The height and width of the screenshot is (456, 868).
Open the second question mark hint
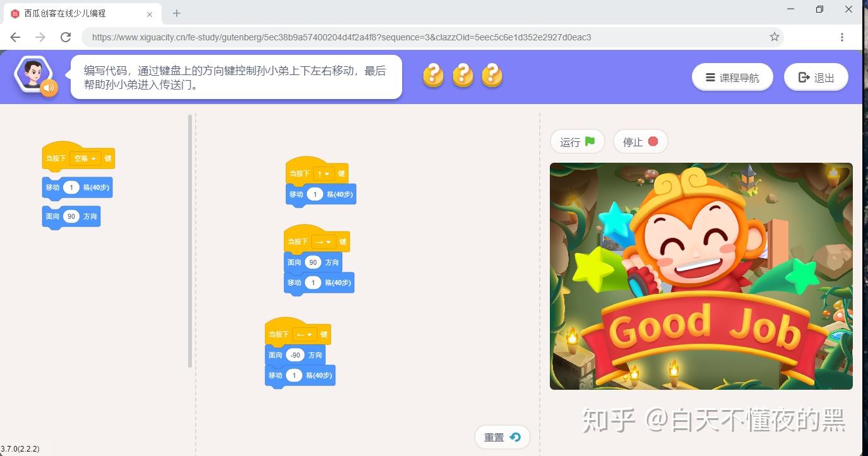[463, 76]
